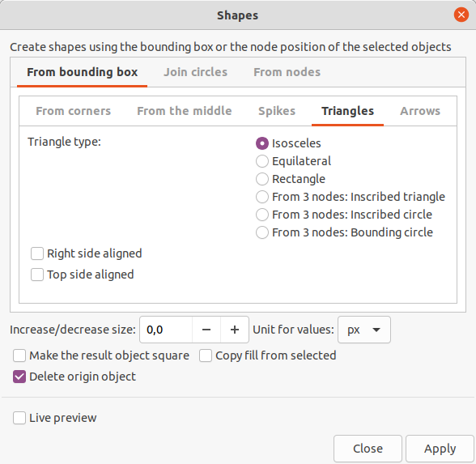Image resolution: width=476 pixels, height=464 pixels.
Task: Close the Shapes dialog with the orange X
Action: coord(461,15)
